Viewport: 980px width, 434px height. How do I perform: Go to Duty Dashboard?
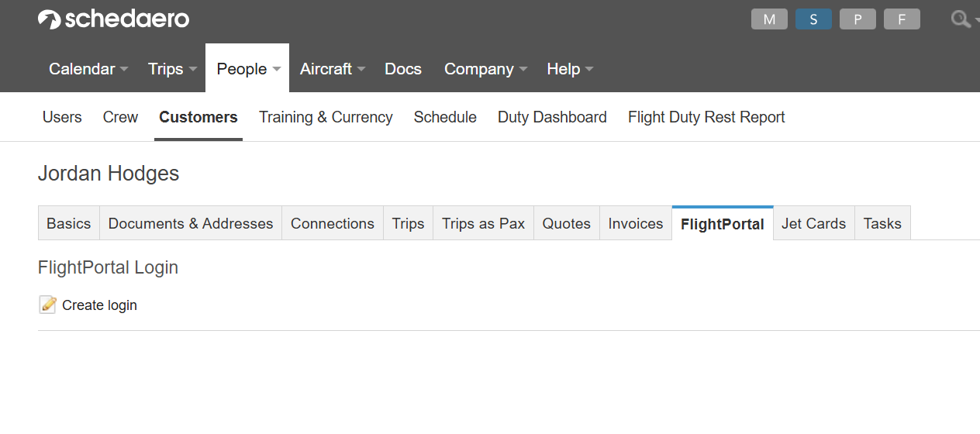(x=552, y=117)
